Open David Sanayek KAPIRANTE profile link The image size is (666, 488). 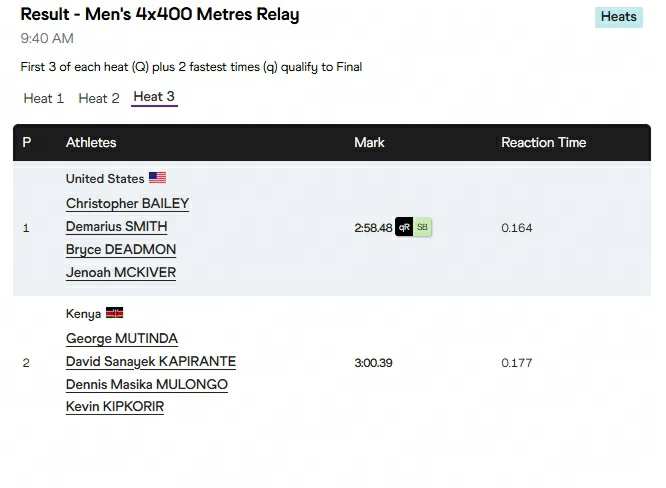[x=151, y=361]
